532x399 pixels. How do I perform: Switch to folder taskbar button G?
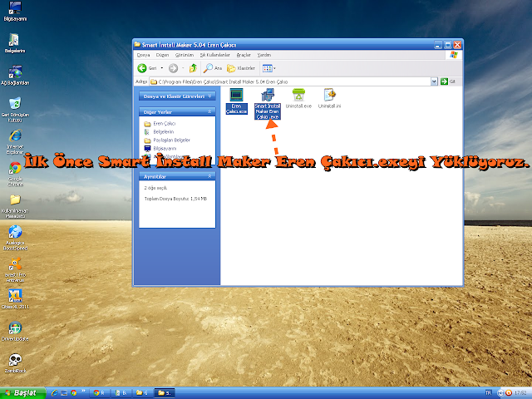click(142, 393)
